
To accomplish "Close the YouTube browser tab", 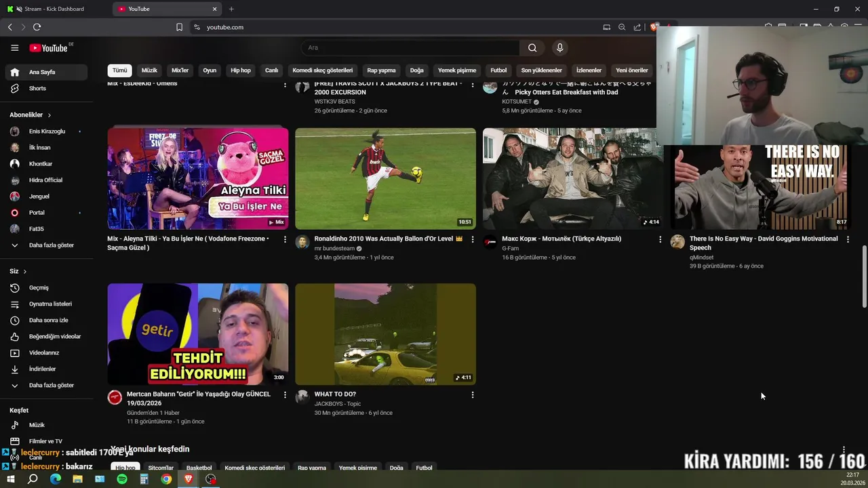I will 215,9.
